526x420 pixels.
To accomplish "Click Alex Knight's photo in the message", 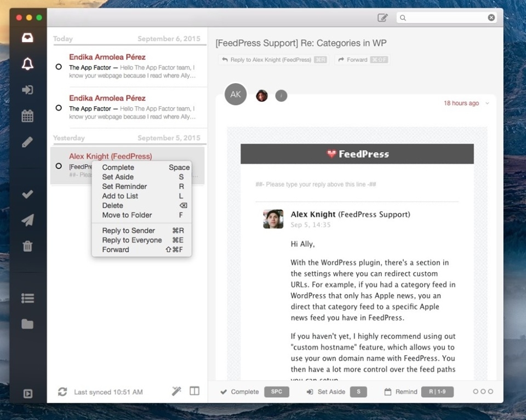I will tap(273, 219).
